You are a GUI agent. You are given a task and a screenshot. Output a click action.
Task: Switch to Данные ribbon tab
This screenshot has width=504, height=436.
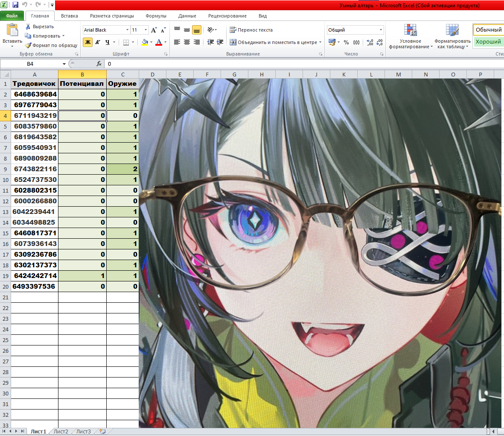coord(187,16)
